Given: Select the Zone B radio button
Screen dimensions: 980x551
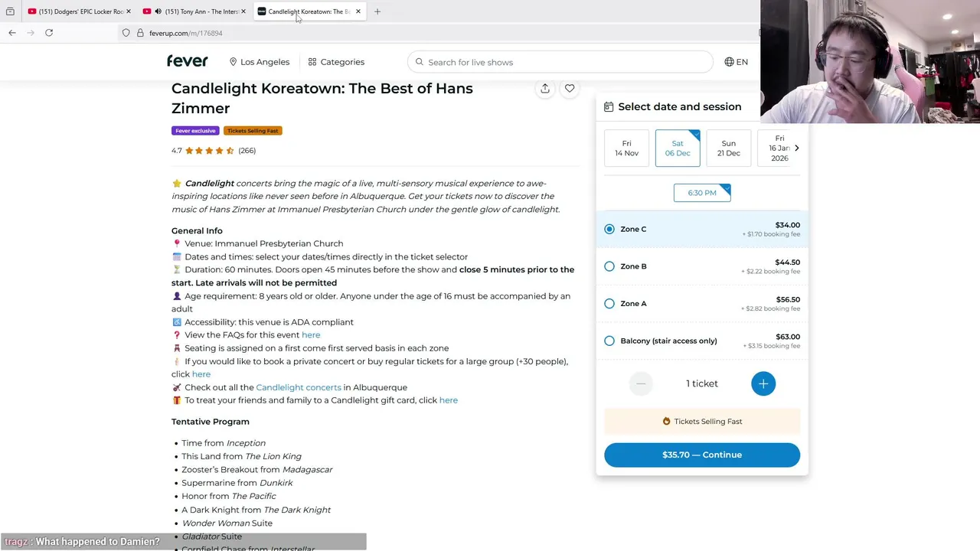Looking at the screenshot, I should point(609,266).
